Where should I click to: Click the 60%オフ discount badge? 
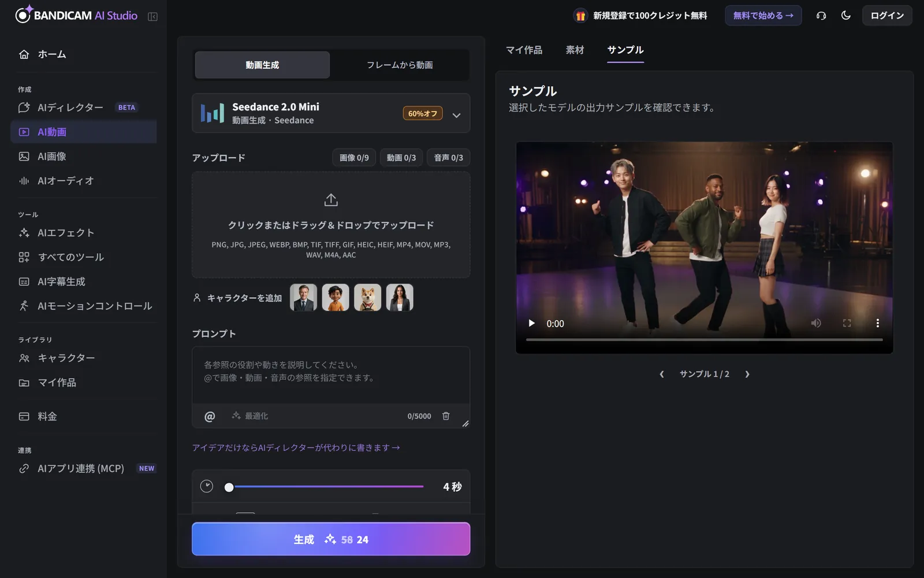point(423,113)
